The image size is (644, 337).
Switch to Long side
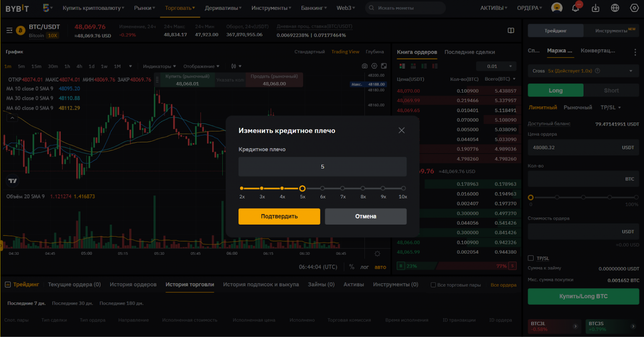[x=556, y=91]
